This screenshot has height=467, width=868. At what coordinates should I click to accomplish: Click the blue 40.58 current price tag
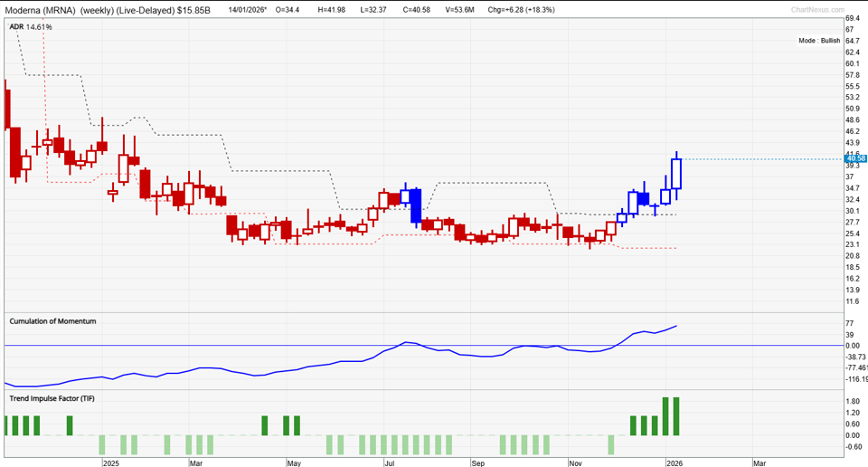856,159
